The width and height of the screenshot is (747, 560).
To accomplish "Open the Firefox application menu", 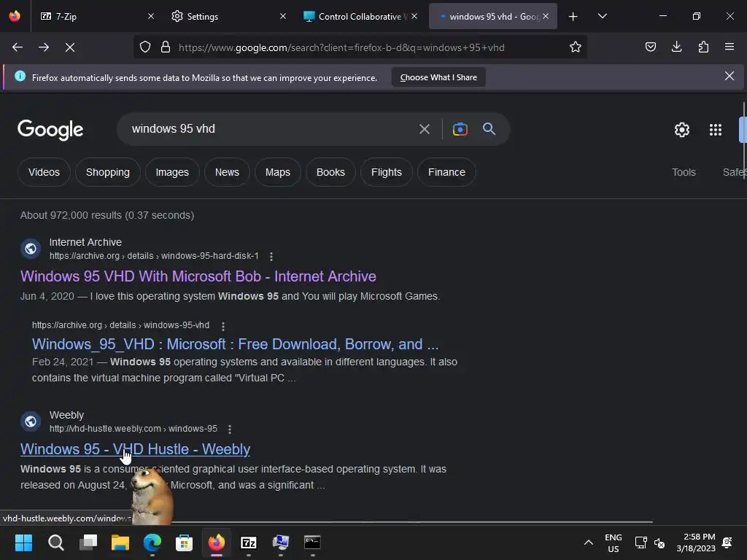I will pos(729,47).
